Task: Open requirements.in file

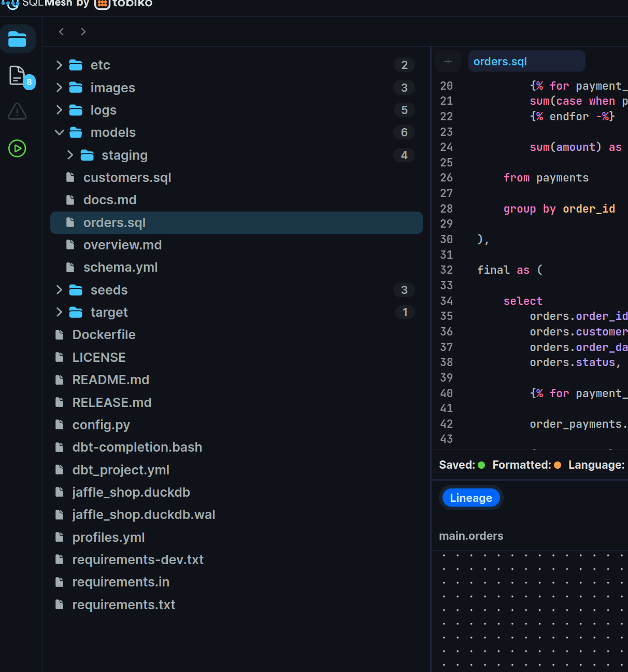Action: pos(121,582)
